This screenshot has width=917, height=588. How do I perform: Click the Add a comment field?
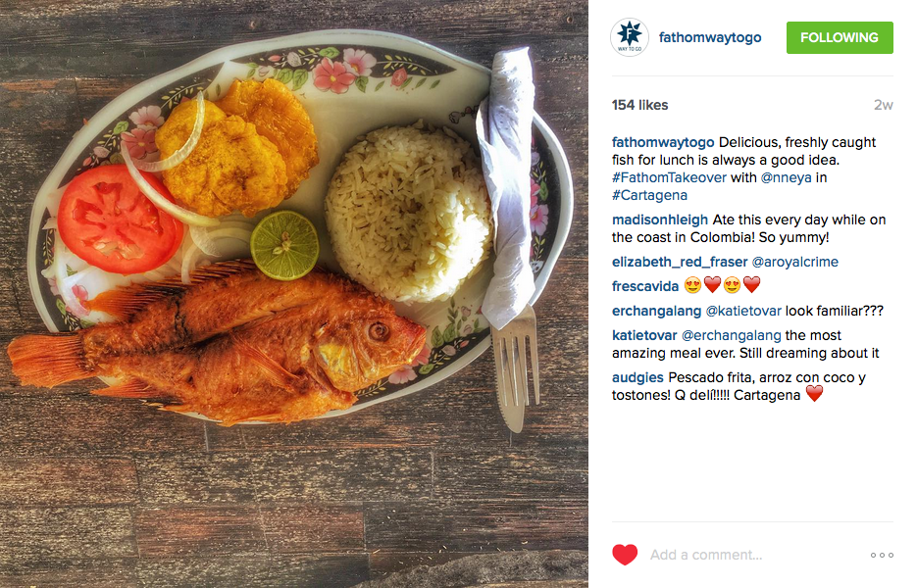pyautogui.click(x=754, y=555)
